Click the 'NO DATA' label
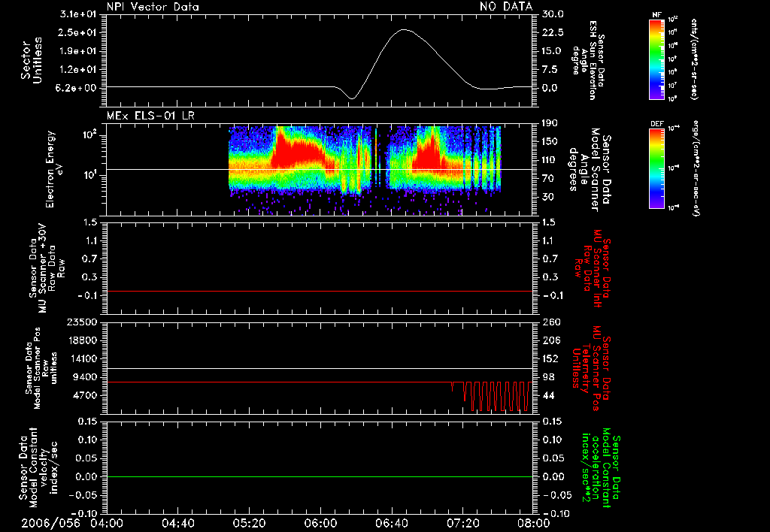770x532 pixels. 506,7
